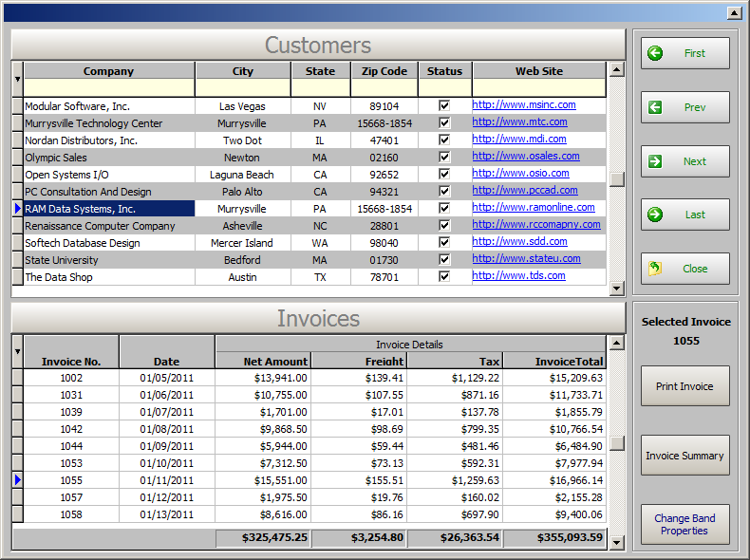750x560 pixels.
Task: Open the Customers grid dropdown arrow in header corner
Action: pyautogui.click(x=17, y=79)
